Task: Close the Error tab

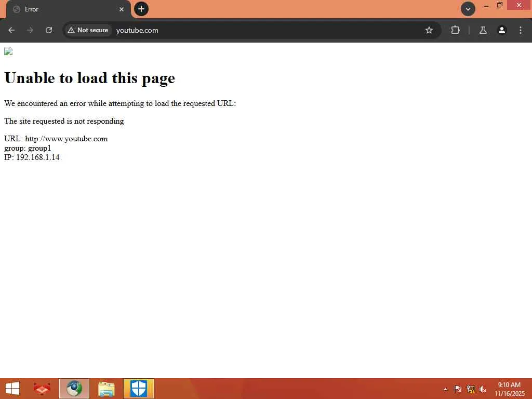Action: point(122,9)
